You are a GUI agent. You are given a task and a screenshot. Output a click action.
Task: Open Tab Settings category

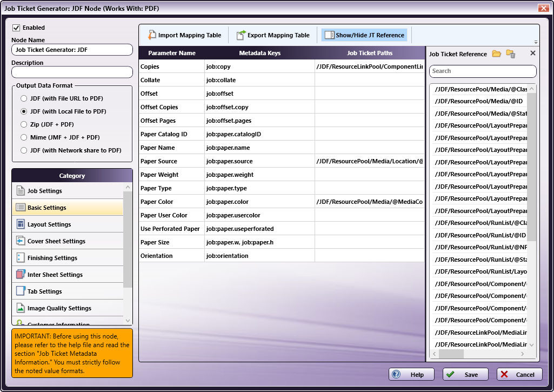tap(68, 291)
